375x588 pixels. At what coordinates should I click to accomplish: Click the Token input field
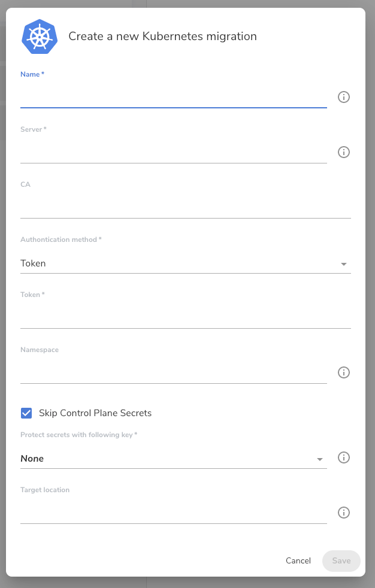pos(186,317)
